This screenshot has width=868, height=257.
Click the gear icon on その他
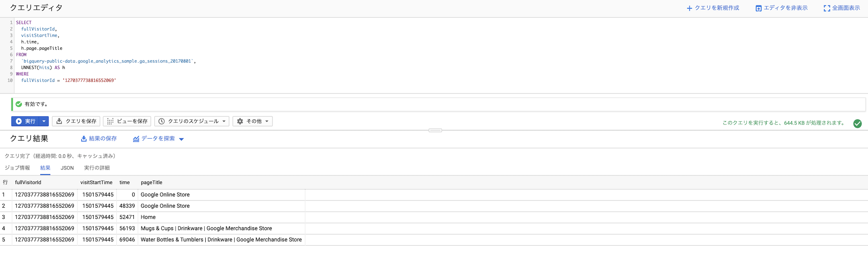tap(240, 121)
